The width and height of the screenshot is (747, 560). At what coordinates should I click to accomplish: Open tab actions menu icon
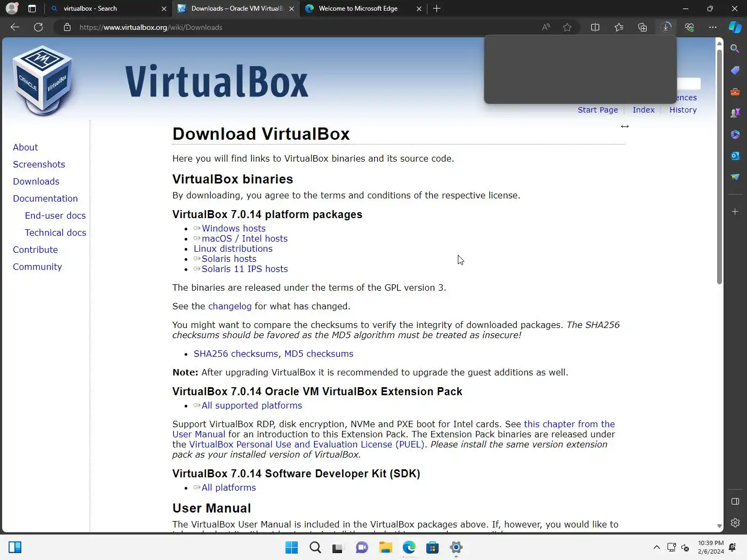32,9
